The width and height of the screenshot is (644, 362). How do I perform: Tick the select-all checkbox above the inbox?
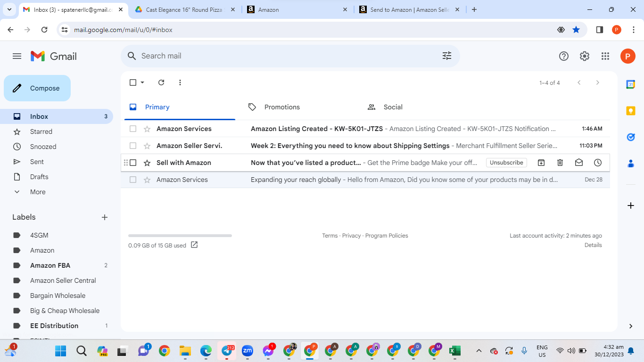(x=133, y=82)
